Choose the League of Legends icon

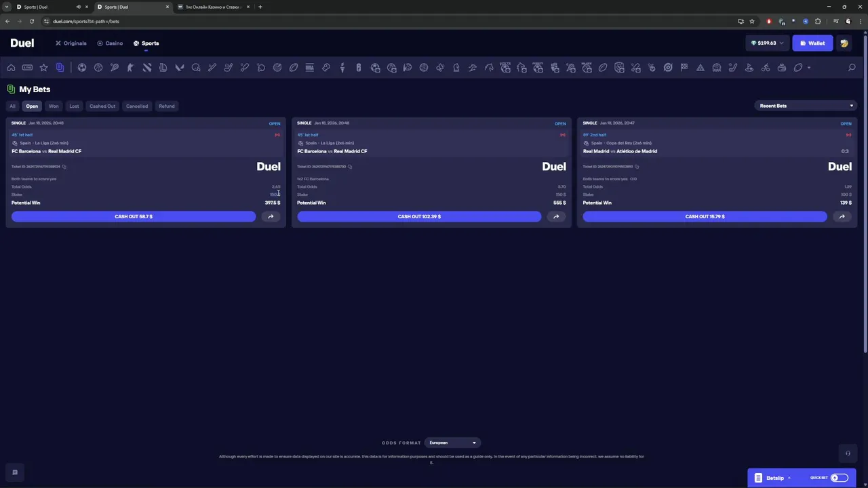pyautogui.click(x=163, y=68)
